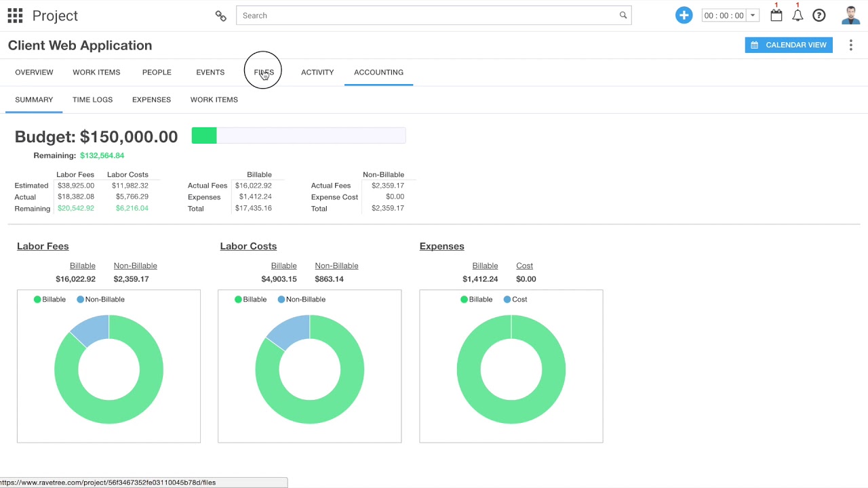
Task: Select the Accounting tab
Action: point(378,73)
